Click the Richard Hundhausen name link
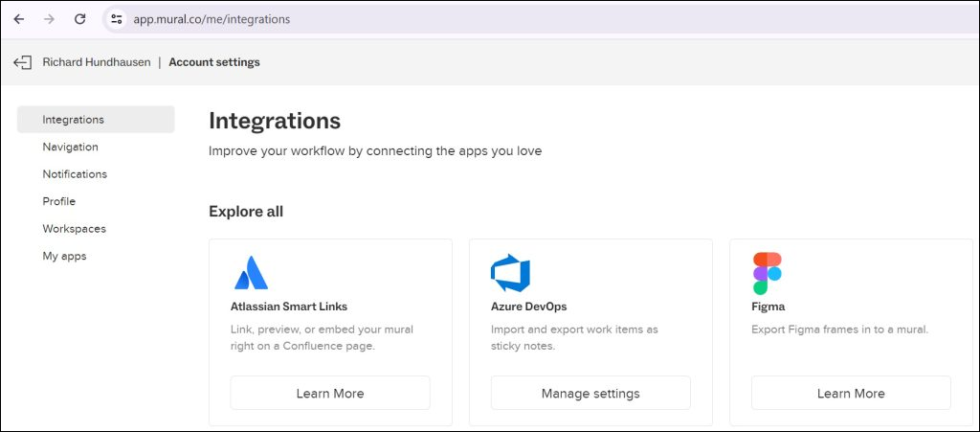 pyautogui.click(x=97, y=62)
